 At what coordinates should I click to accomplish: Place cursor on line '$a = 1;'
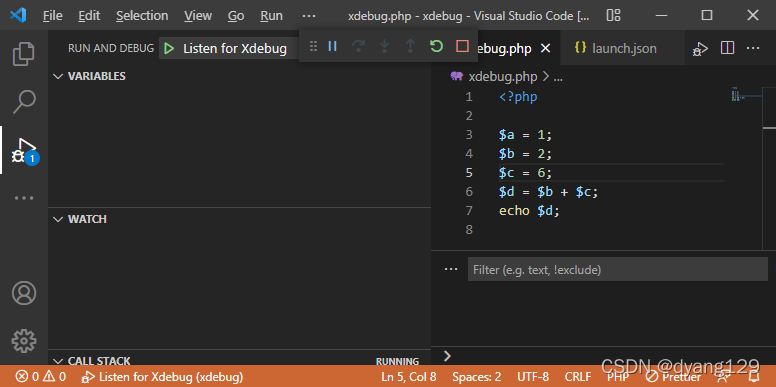(x=526, y=135)
